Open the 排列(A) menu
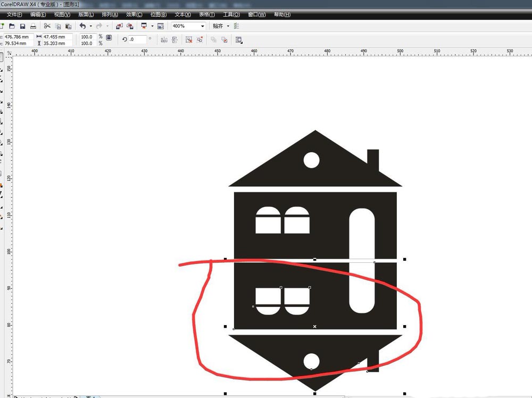Image resolution: width=532 pixels, height=398 pixels. pyautogui.click(x=110, y=14)
